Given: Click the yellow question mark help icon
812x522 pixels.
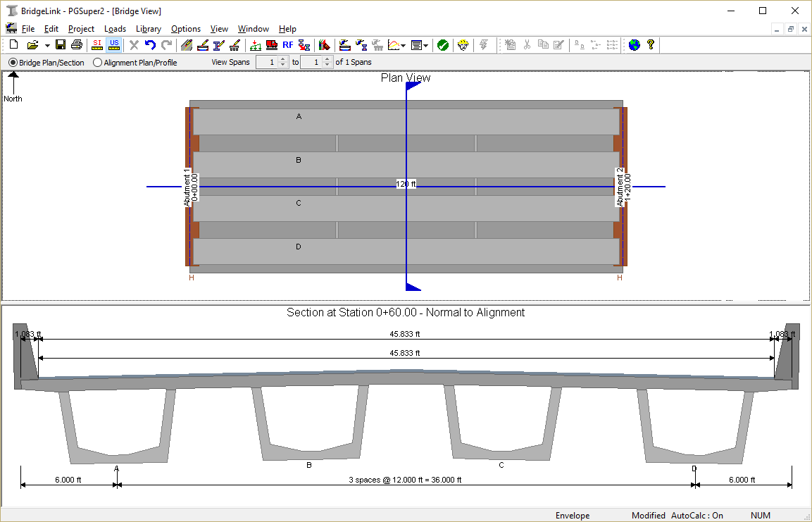Looking at the screenshot, I should pyautogui.click(x=651, y=45).
